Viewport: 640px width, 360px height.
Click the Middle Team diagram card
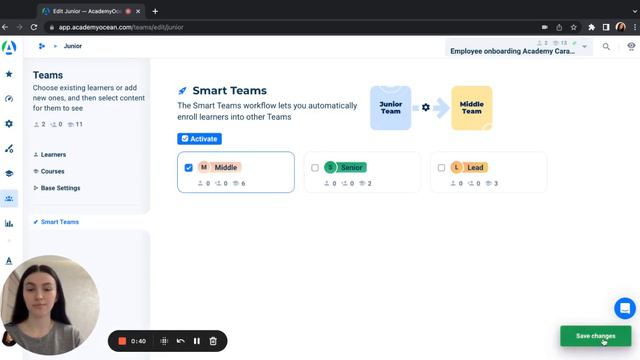(472, 108)
